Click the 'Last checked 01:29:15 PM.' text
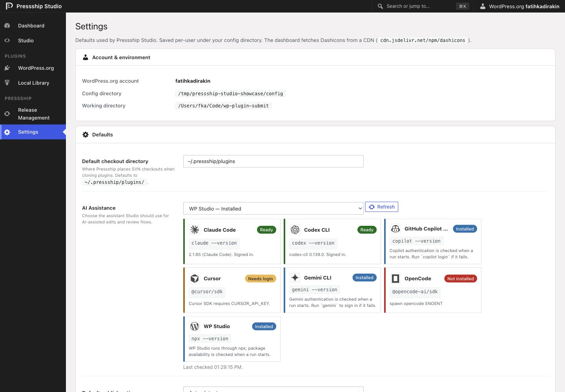Image resolution: width=565 pixels, height=392 pixels. [213, 367]
